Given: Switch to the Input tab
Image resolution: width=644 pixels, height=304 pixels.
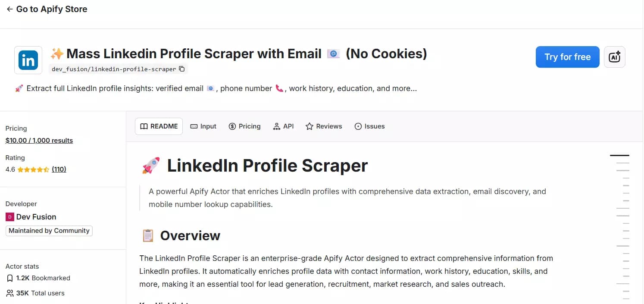Looking at the screenshot, I should pos(203,126).
